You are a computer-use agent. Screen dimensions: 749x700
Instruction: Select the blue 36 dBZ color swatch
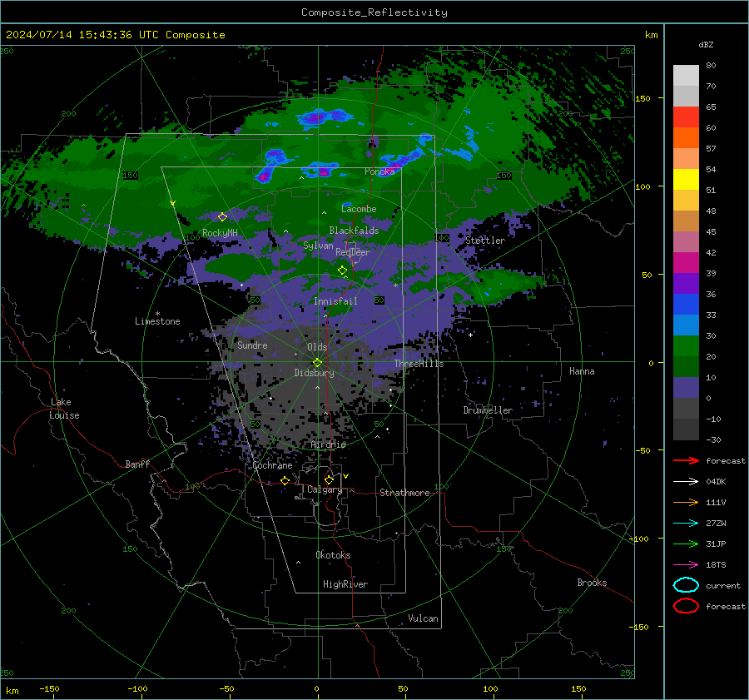pyautogui.click(x=686, y=304)
